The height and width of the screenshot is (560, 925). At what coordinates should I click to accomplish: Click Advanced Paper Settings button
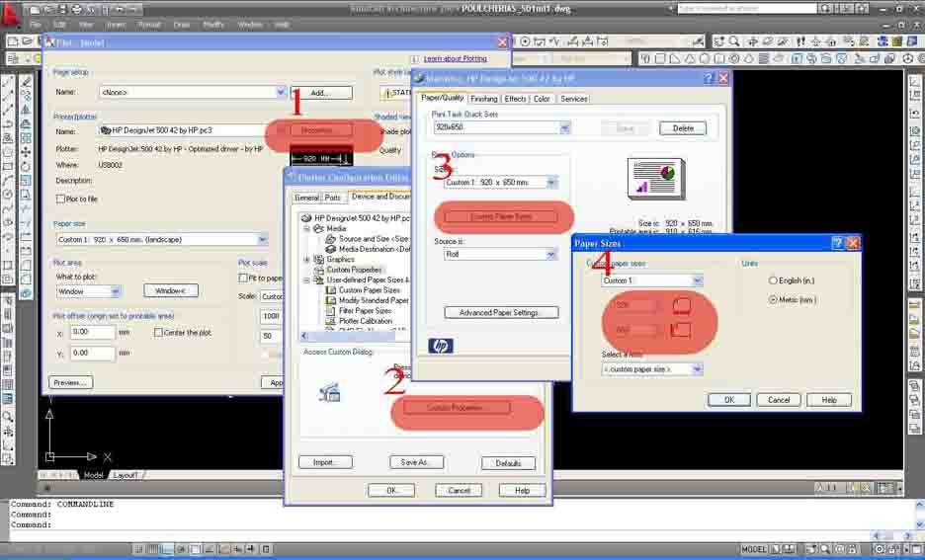(501, 312)
